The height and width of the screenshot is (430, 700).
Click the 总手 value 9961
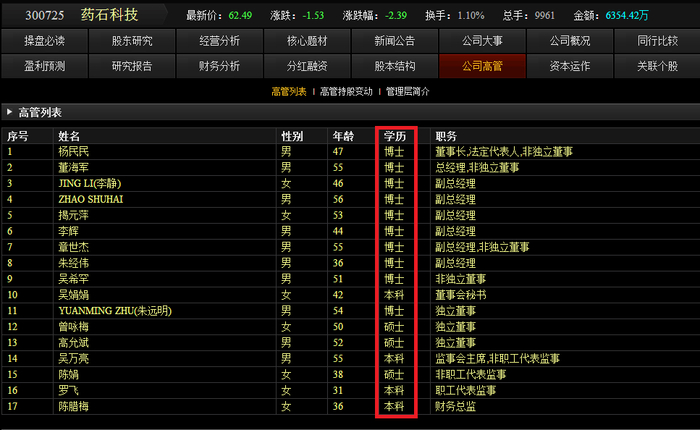[545, 16]
